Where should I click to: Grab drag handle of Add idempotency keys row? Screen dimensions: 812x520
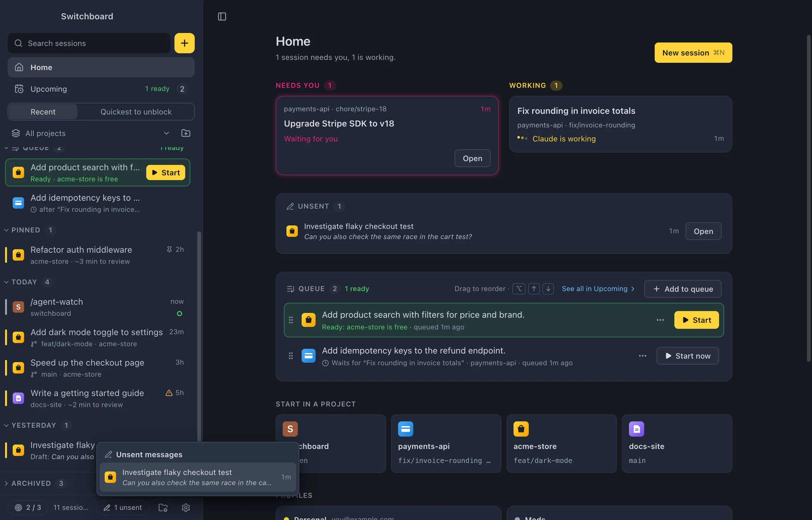point(291,355)
